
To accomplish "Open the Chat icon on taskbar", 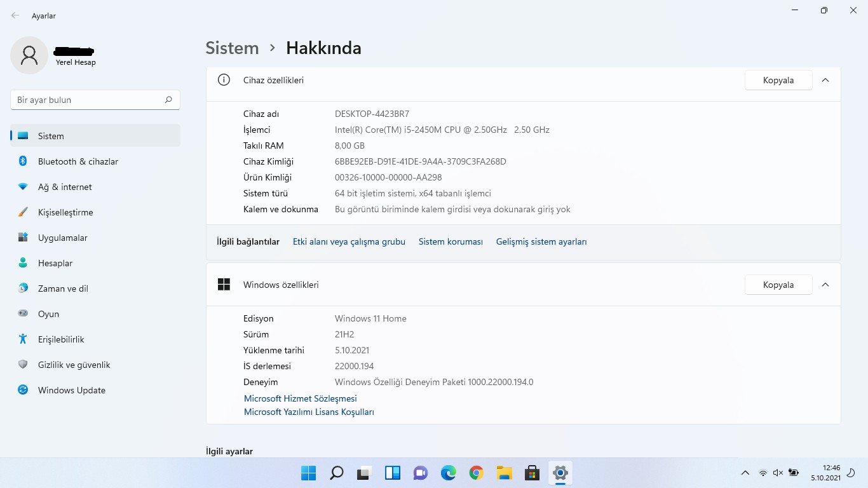I will [x=420, y=473].
